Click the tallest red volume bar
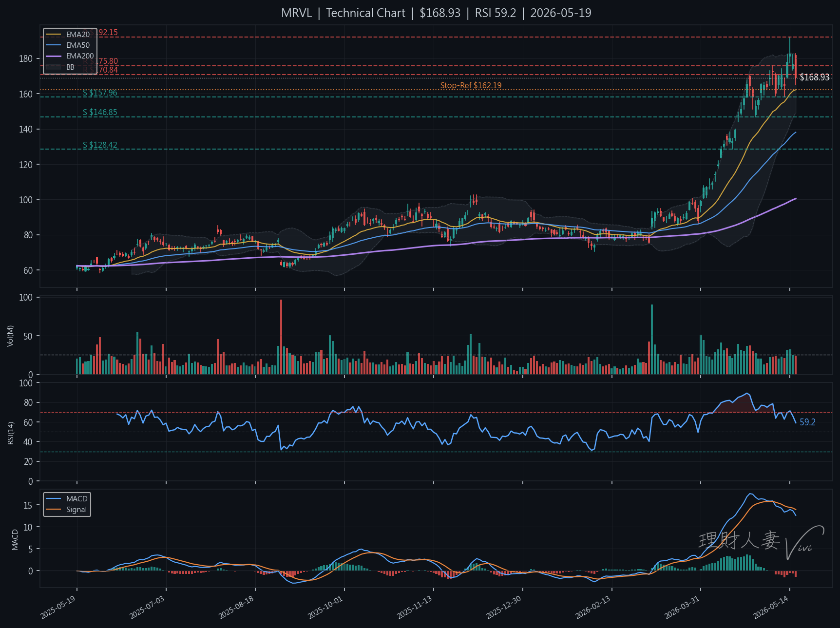This screenshot has height=628, width=840. click(x=281, y=337)
